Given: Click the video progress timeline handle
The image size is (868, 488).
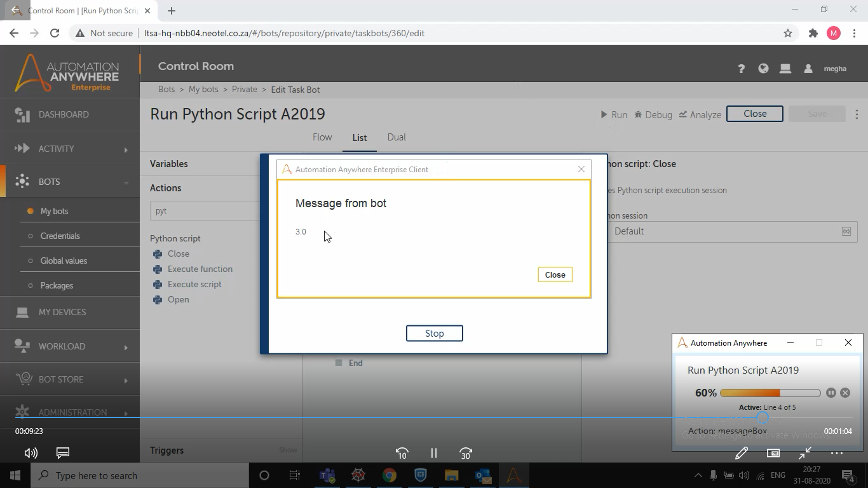Looking at the screenshot, I should point(763,417).
